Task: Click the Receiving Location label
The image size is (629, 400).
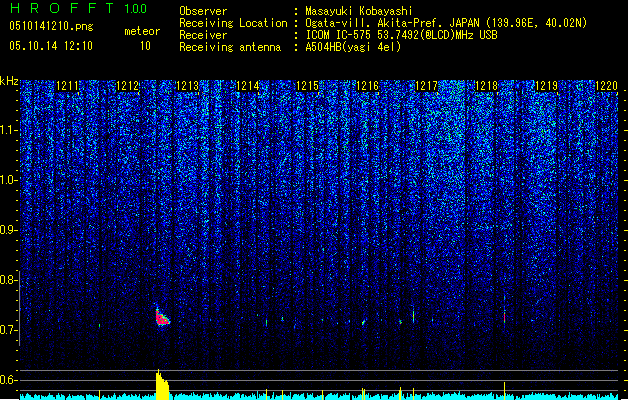Action: [233, 23]
